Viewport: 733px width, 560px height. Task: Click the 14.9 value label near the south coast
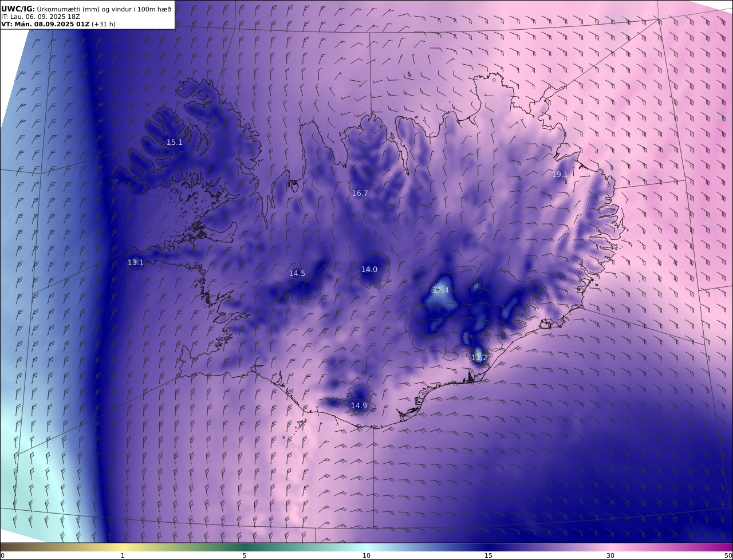pyautogui.click(x=359, y=405)
